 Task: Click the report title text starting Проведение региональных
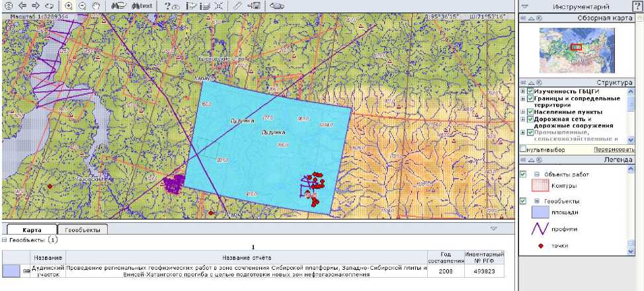tap(247, 271)
